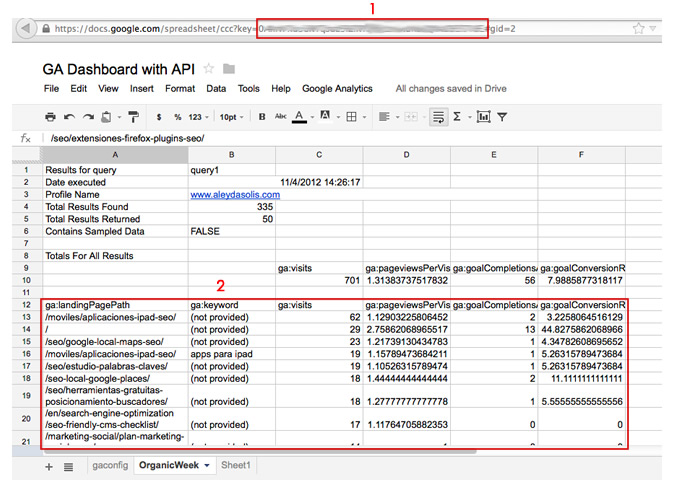Click the 'GA Dashboard with API' title
The width and height of the screenshot is (674, 491).
[x=119, y=69]
